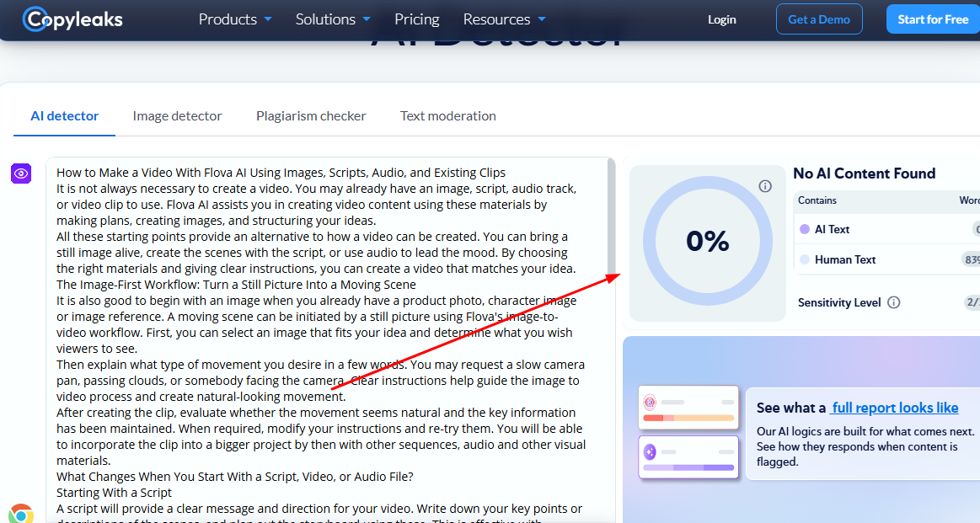The height and width of the screenshot is (523, 980).
Task: Click the line 'Starting With a Script'
Action: [x=114, y=493]
